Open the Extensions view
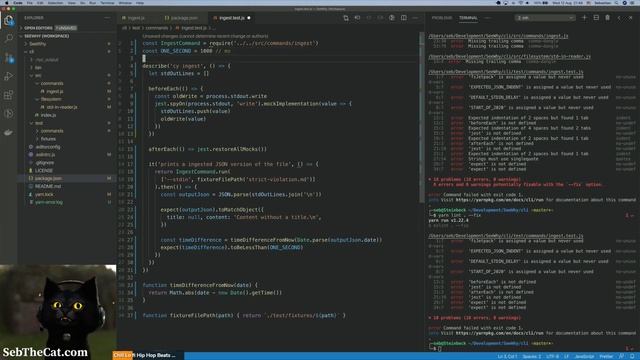The height and width of the screenshot is (360, 640). (9, 95)
